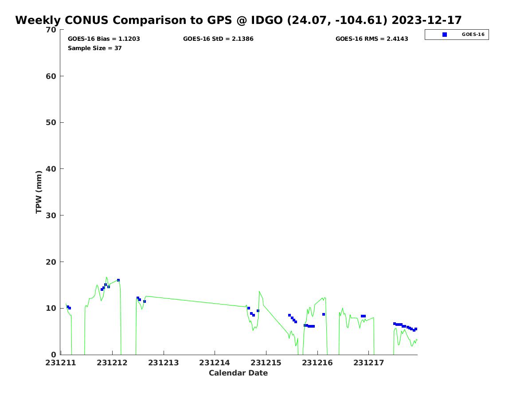Click the TPW (mm) y-axis label
The height and width of the screenshot is (399, 532).
[39, 192]
